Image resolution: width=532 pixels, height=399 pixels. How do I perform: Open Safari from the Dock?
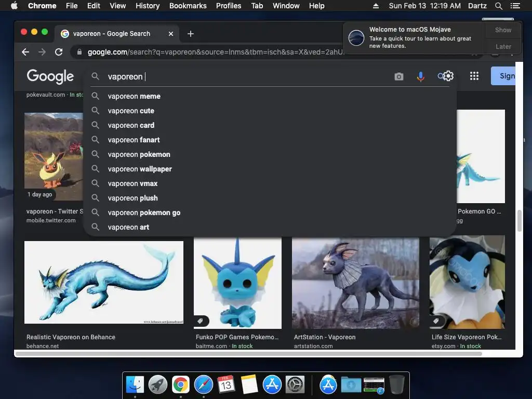click(203, 385)
